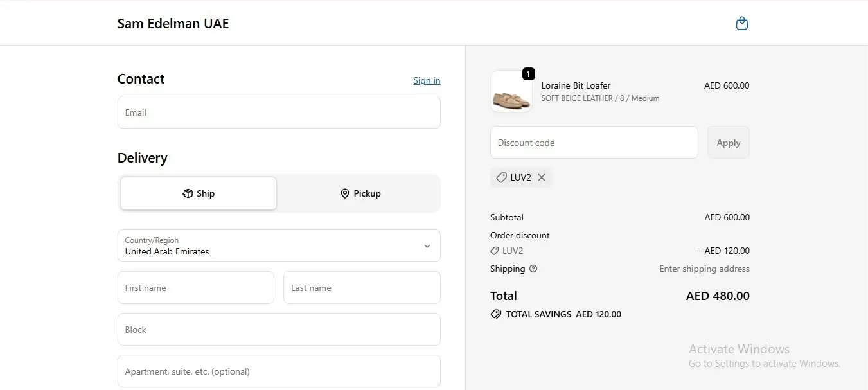Click the − AED 120.00 discount amount
Screen dimensions: 868x390
tap(723, 251)
